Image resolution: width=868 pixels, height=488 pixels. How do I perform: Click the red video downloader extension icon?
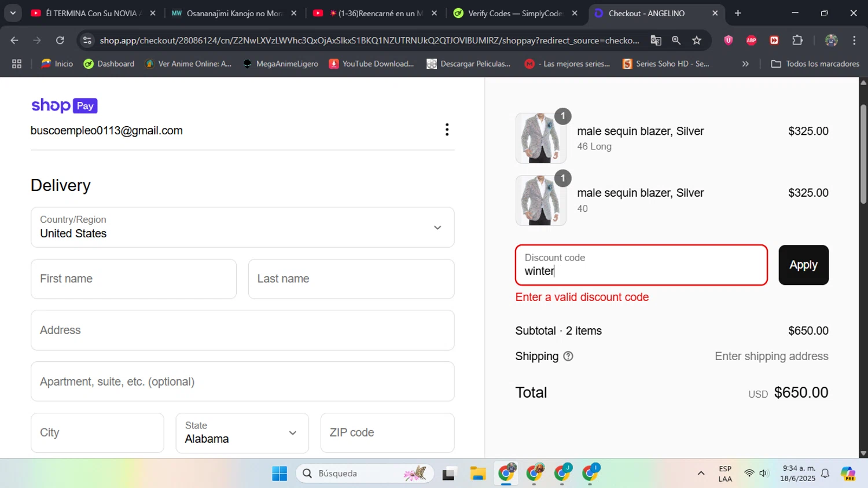(x=774, y=41)
